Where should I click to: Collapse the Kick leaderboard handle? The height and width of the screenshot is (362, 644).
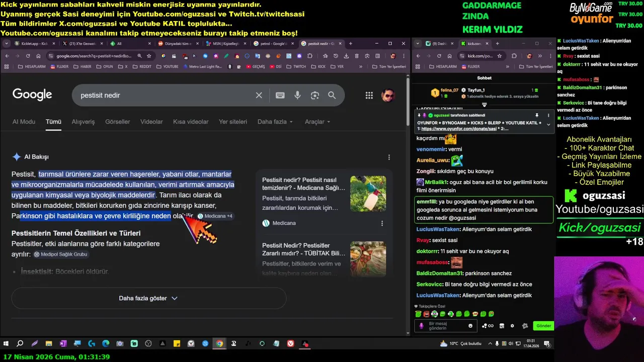point(484,105)
